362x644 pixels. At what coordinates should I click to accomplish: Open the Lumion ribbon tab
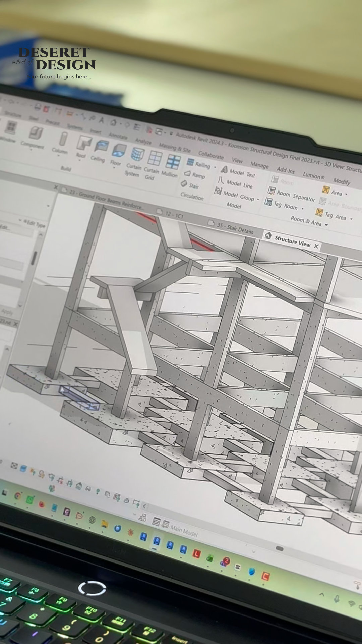(x=313, y=175)
